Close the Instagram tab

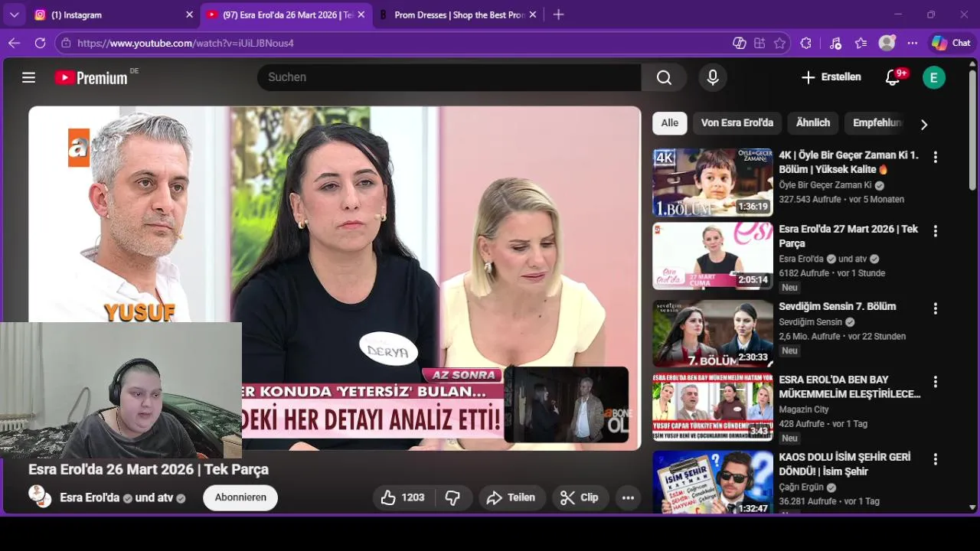point(189,15)
